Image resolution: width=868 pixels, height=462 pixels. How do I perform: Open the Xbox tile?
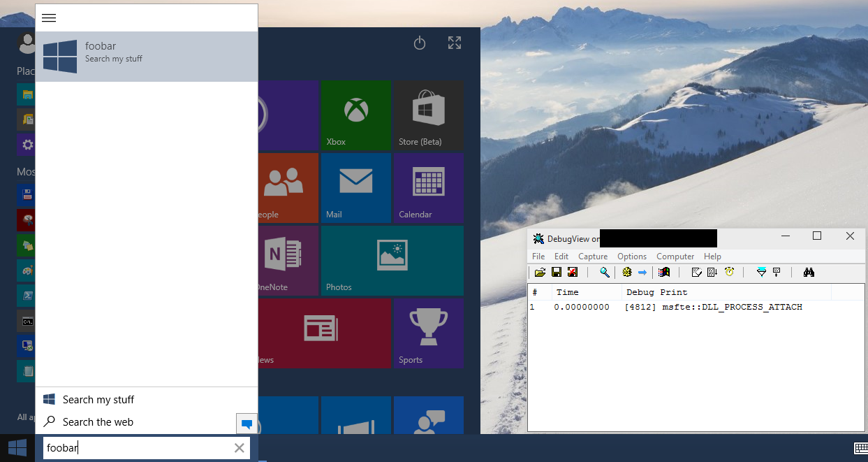(356, 115)
